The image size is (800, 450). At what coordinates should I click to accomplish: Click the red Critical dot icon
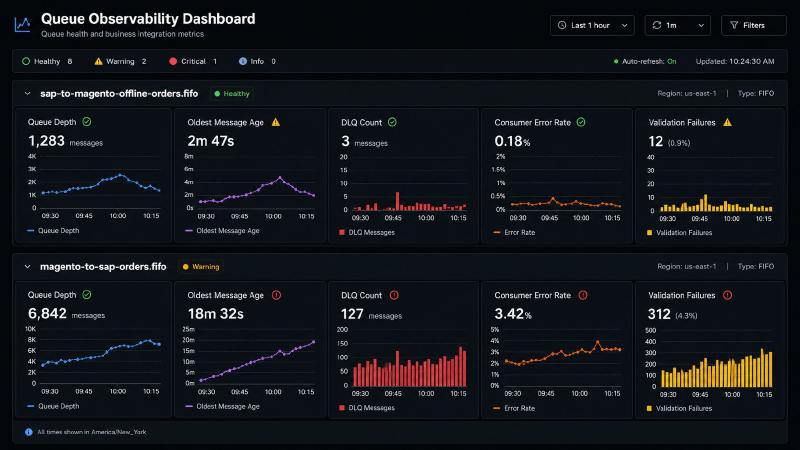173,61
